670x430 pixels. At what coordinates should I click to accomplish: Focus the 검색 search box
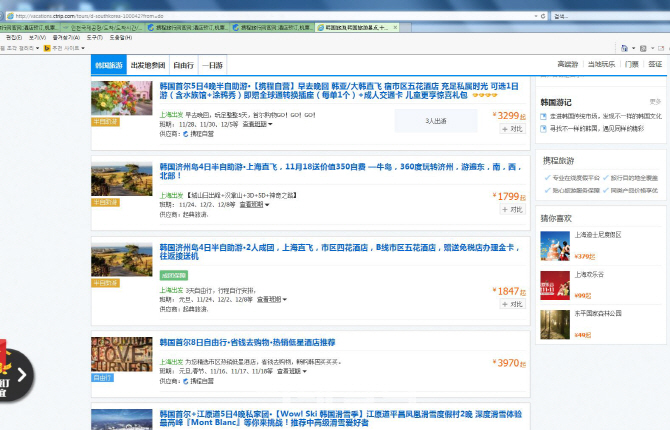point(610,16)
